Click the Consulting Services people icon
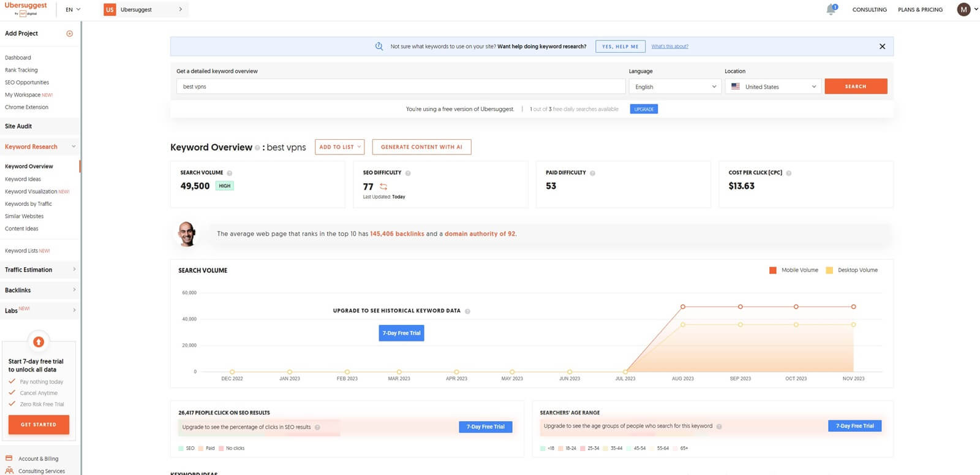980x475 pixels. coord(9,471)
